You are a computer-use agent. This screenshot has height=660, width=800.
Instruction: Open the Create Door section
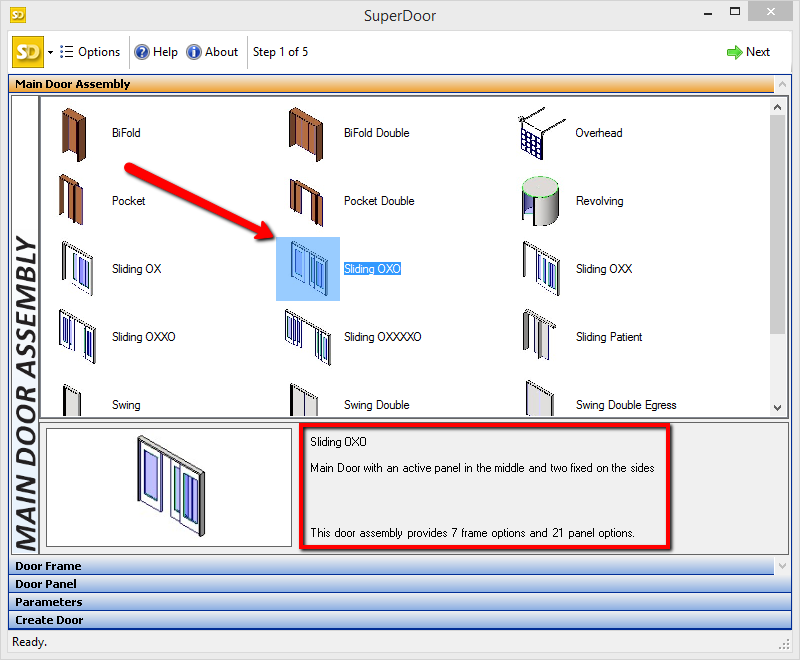[400, 620]
